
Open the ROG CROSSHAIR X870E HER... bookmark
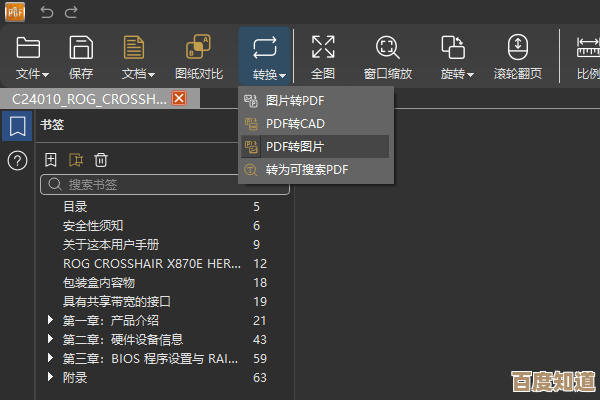(x=152, y=264)
